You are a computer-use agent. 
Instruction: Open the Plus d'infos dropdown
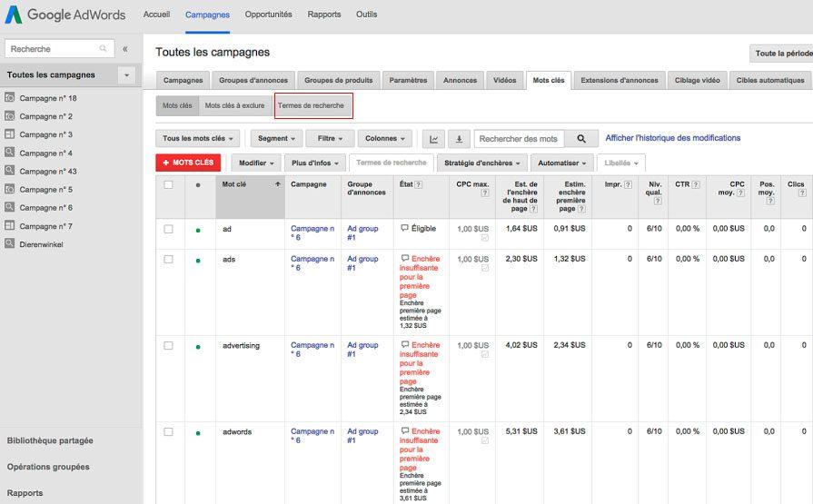click(x=314, y=163)
